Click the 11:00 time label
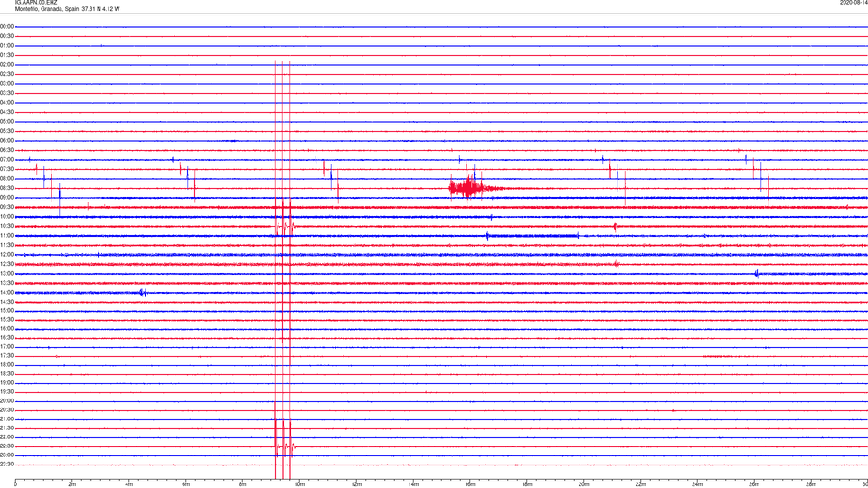868x488 pixels. [7, 235]
